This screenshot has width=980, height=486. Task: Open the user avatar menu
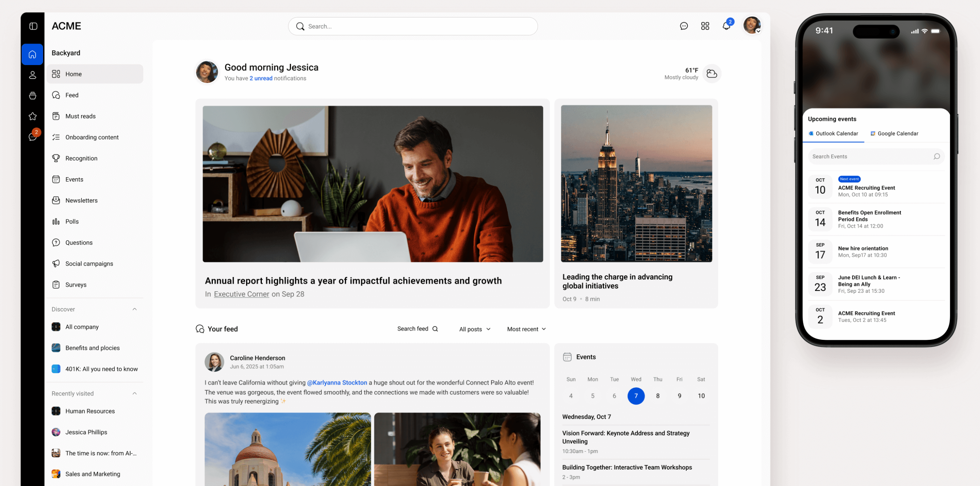coord(752,25)
